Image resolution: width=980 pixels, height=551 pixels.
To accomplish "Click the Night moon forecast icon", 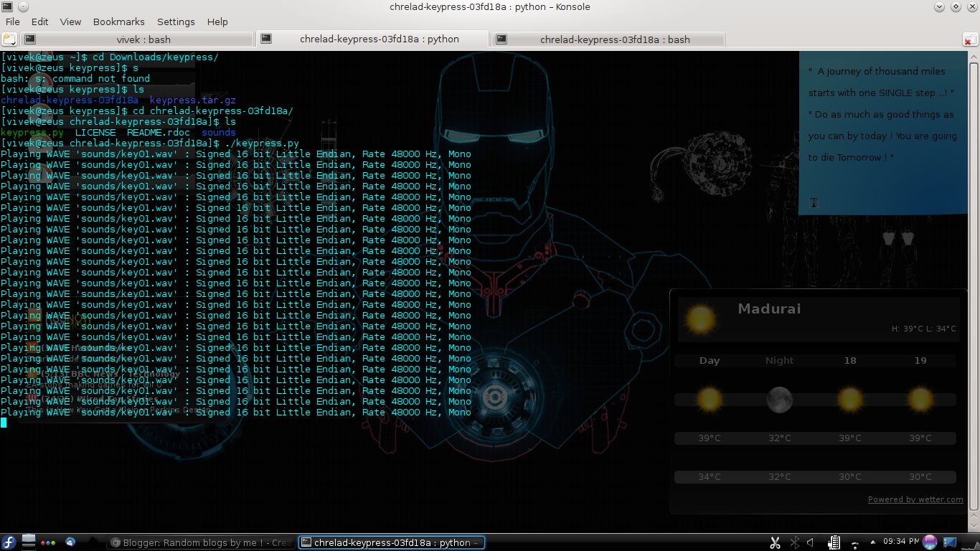I will click(779, 400).
